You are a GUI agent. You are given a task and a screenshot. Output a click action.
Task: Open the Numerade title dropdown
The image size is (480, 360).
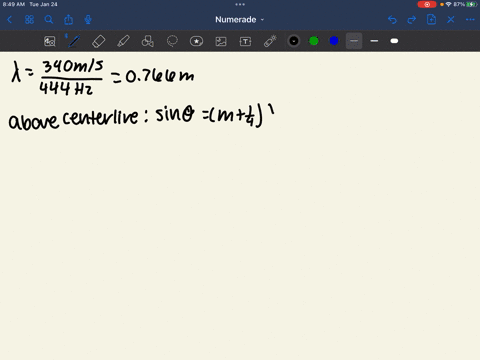pyautogui.click(x=239, y=20)
